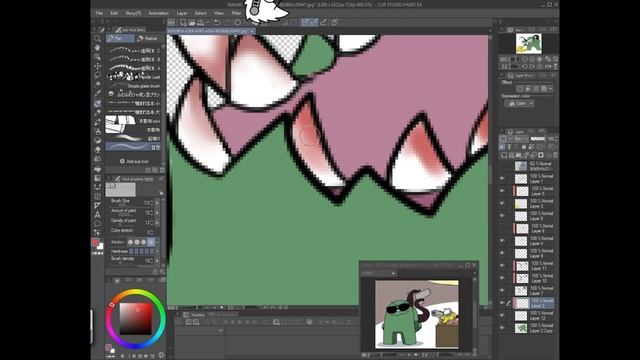Select Layer 2 in the layer list
The width and height of the screenshot is (640, 360).
pyautogui.click(x=533, y=303)
